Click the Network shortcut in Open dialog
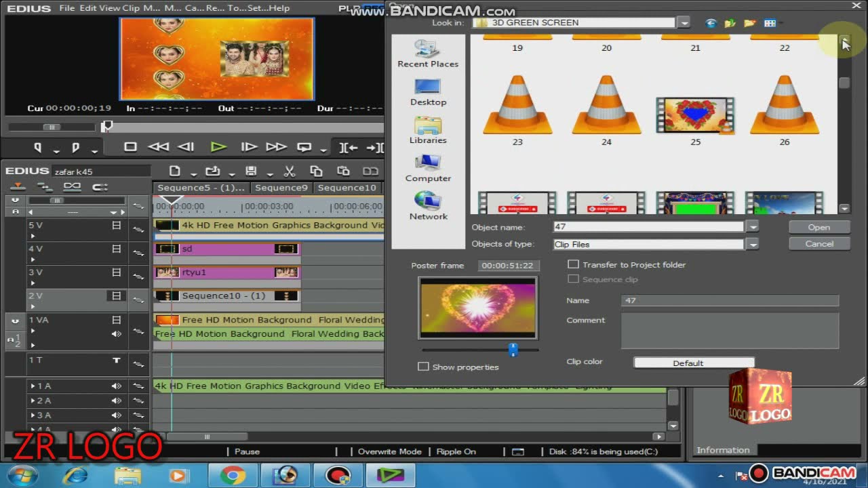868x488 pixels. pyautogui.click(x=428, y=206)
